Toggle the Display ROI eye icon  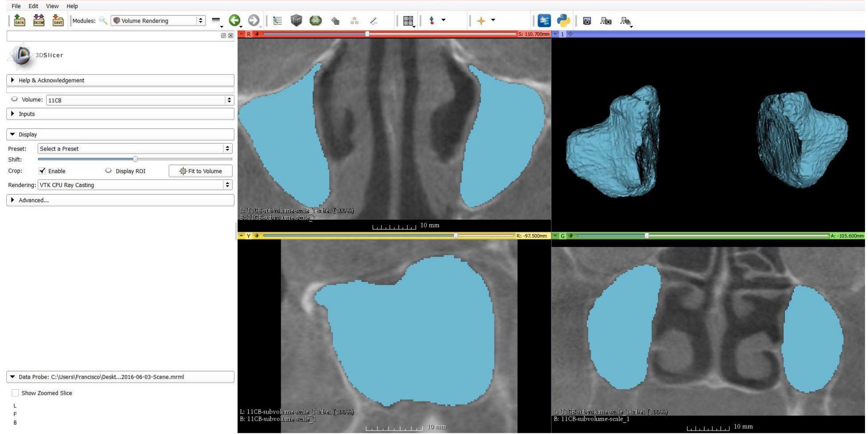108,171
